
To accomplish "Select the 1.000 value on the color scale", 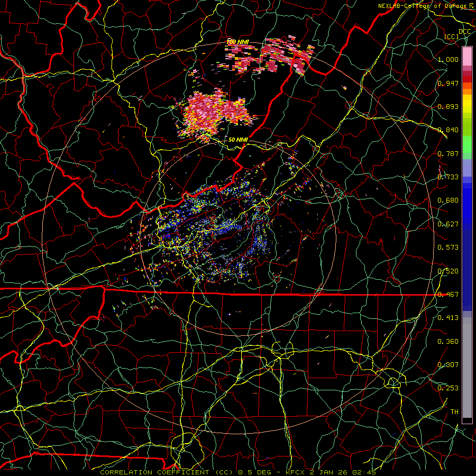I will click(448, 59).
